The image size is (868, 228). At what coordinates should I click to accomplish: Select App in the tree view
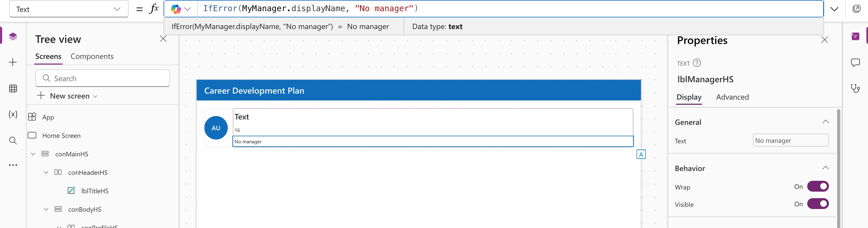click(48, 117)
